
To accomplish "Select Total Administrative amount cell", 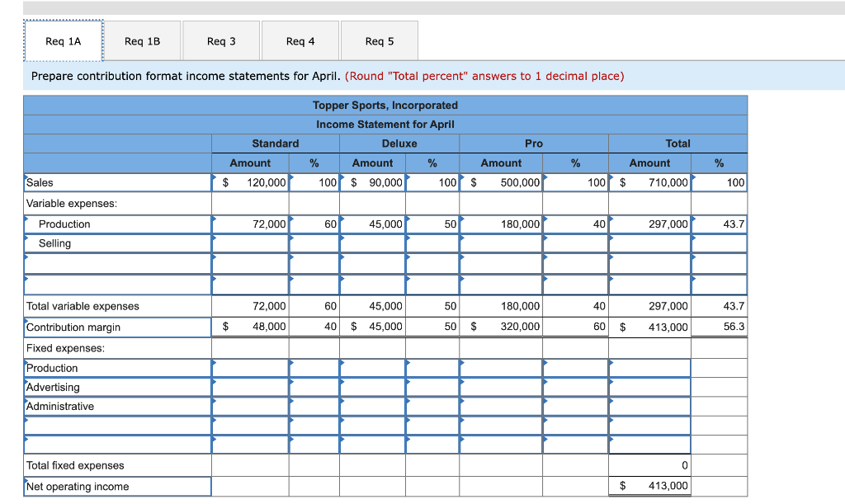I will point(650,407).
